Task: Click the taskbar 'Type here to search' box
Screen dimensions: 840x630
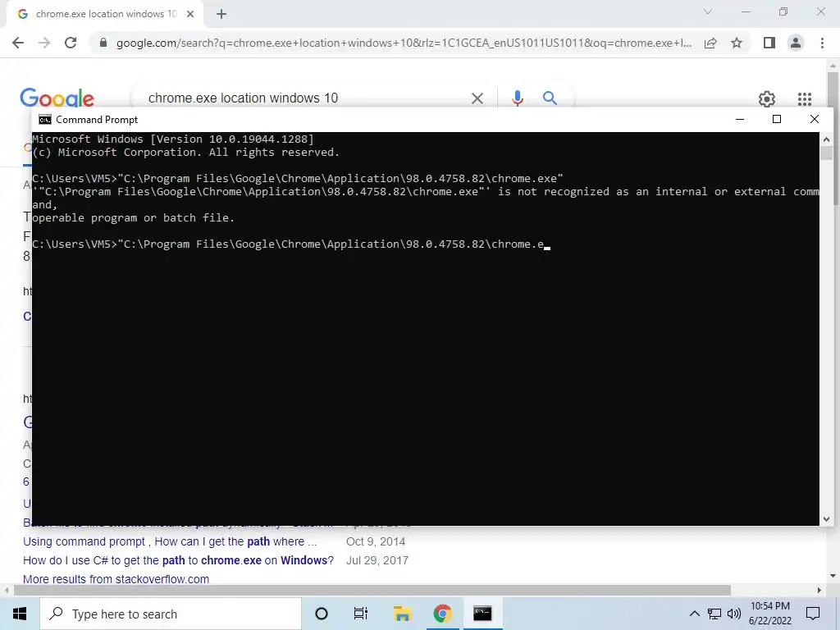Action: (x=171, y=614)
